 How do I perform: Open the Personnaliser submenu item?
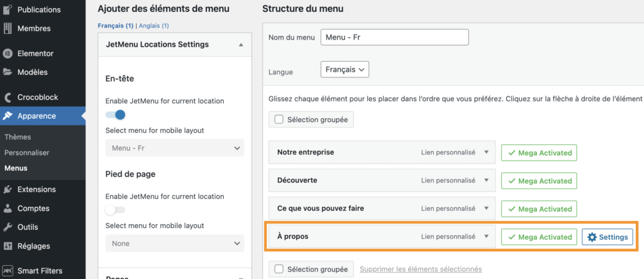click(x=27, y=152)
